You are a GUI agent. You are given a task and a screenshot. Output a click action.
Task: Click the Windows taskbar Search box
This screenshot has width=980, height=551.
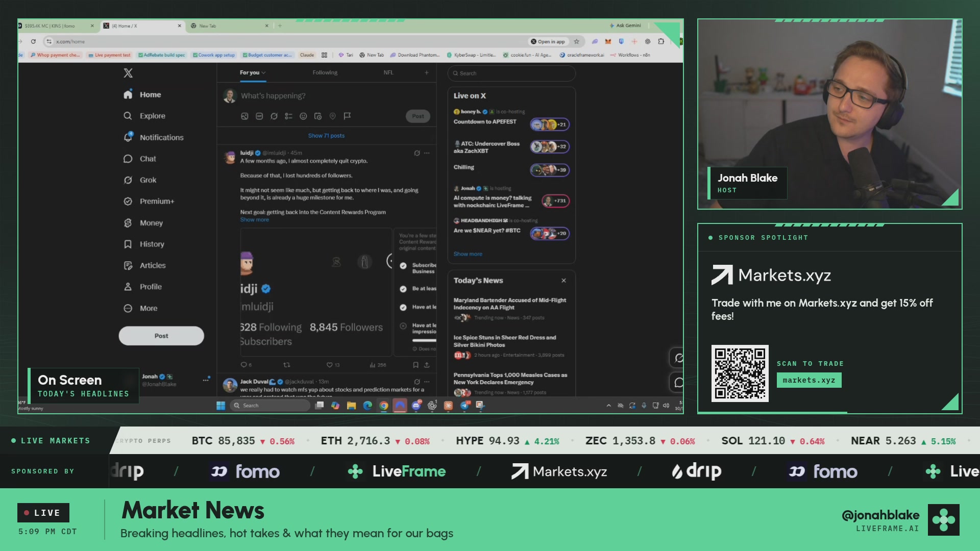pos(271,405)
